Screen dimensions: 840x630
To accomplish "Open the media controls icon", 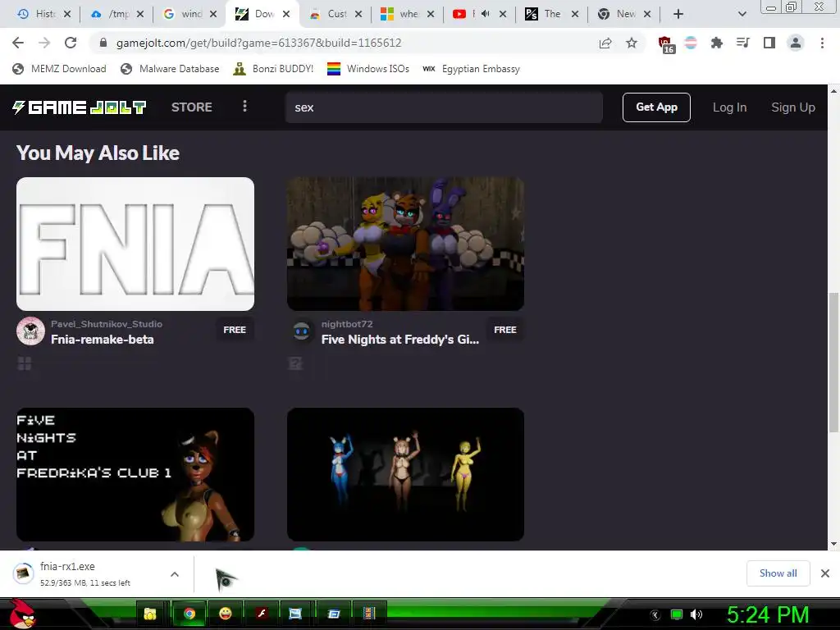I will pyautogui.click(x=742, y=43).
